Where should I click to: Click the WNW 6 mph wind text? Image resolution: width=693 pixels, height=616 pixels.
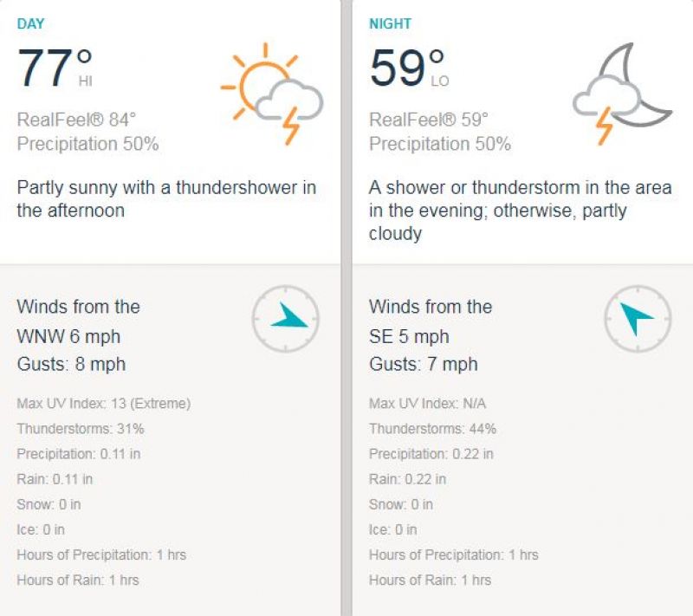pos(68,337)
